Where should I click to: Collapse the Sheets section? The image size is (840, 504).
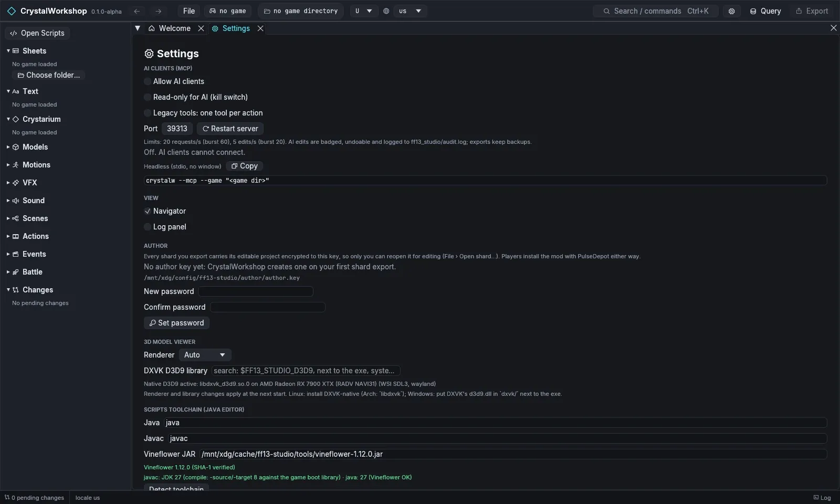point(8,51)
